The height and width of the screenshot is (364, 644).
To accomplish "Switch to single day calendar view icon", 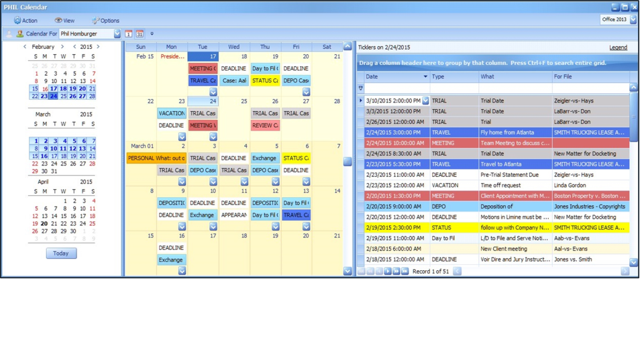I will (129, 34).
